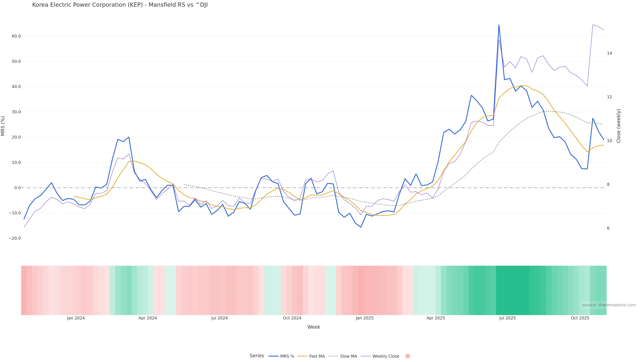Click the Jan 2024 x-axis tick label

[76, 318]
